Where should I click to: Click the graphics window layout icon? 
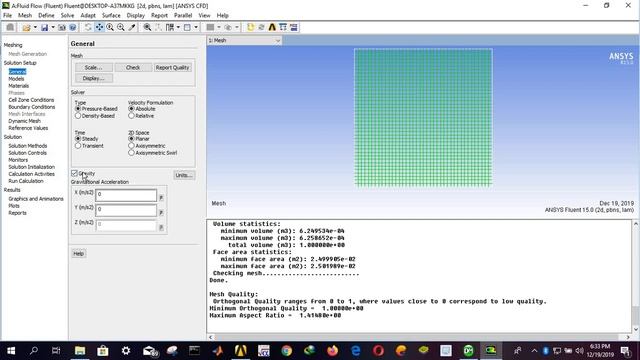[x=187, y=27]
